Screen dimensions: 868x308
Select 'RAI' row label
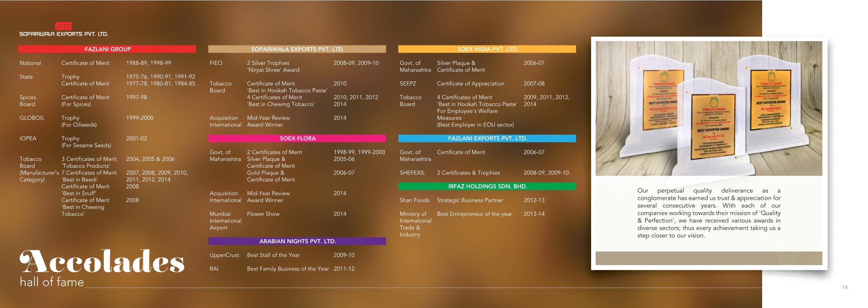(214, 269)
